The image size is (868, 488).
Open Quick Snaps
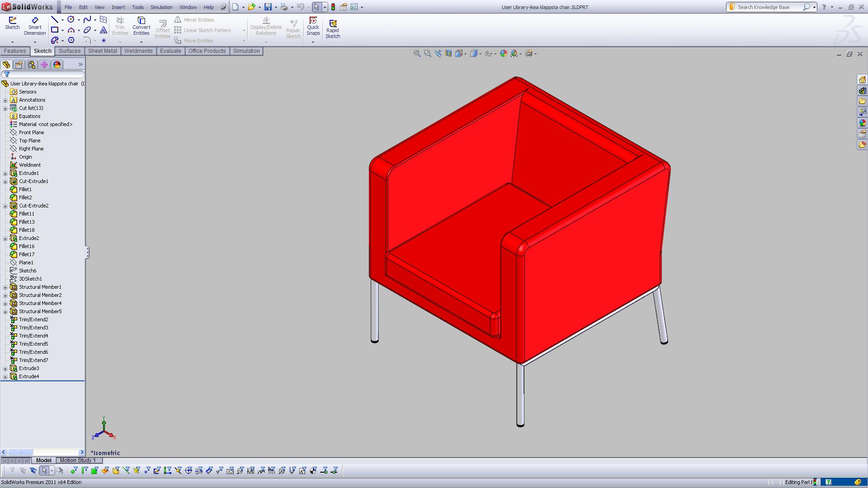[x=313, y=26]
